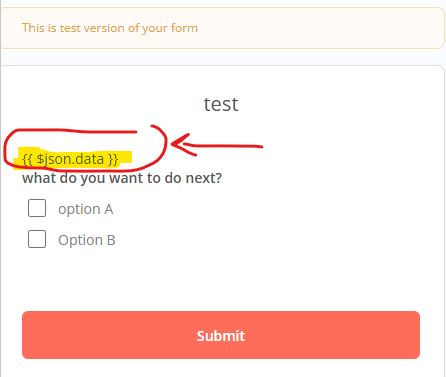Click the Submit button

(221, 335)
